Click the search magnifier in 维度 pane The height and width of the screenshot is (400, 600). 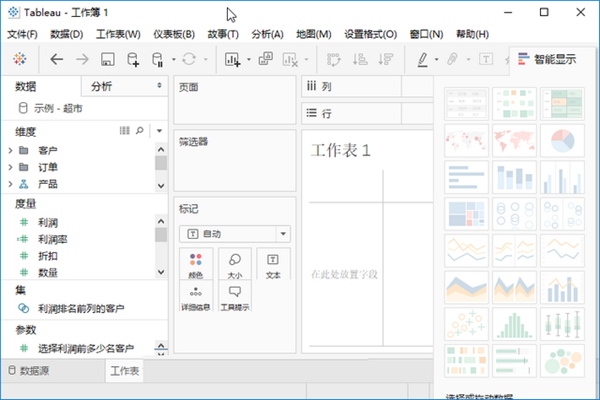click(x=139, y=131)
